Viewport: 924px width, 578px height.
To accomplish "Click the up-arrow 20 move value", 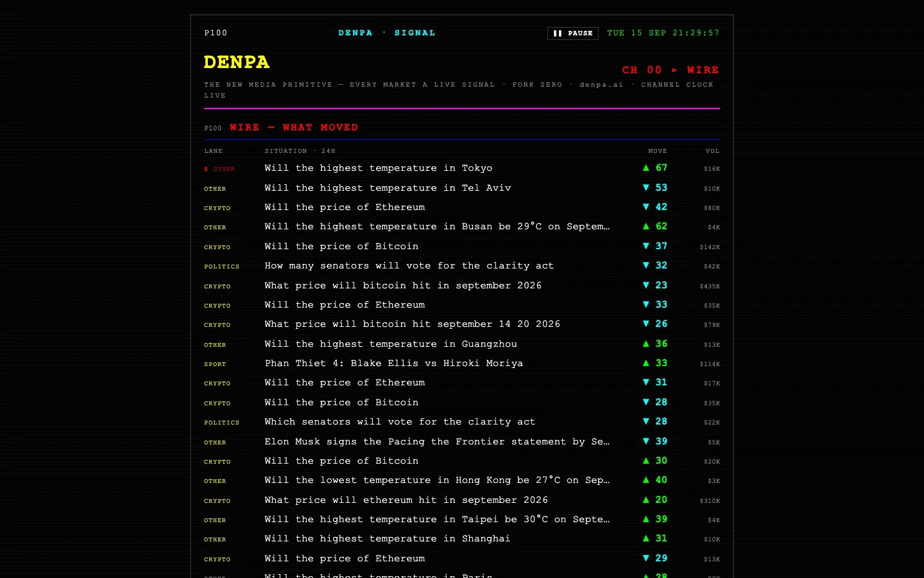I will point(655,500).
